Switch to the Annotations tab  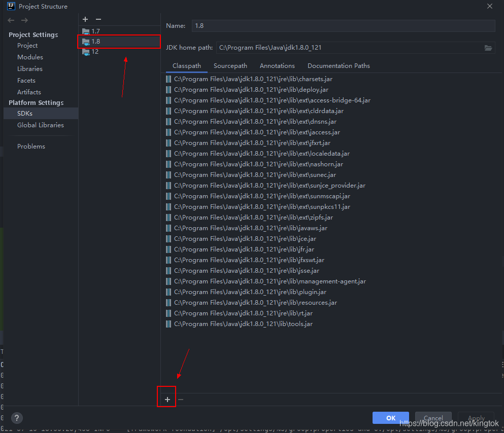click(277, 66)
